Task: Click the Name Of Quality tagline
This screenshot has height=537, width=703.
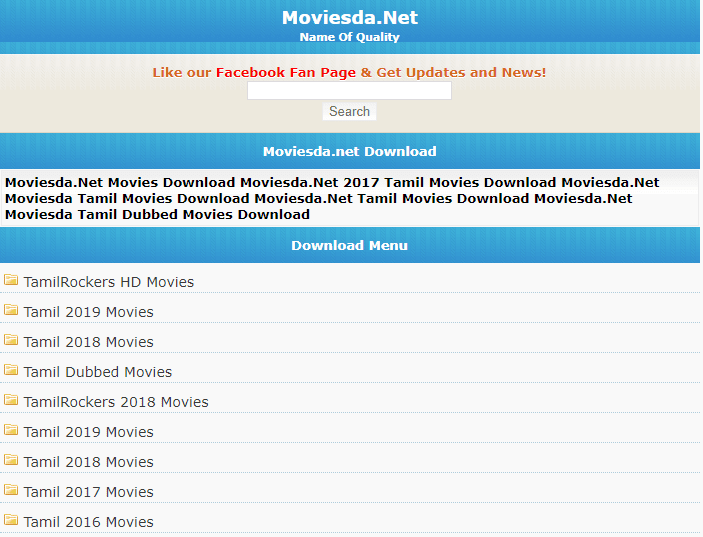Action: click(350, 37)
